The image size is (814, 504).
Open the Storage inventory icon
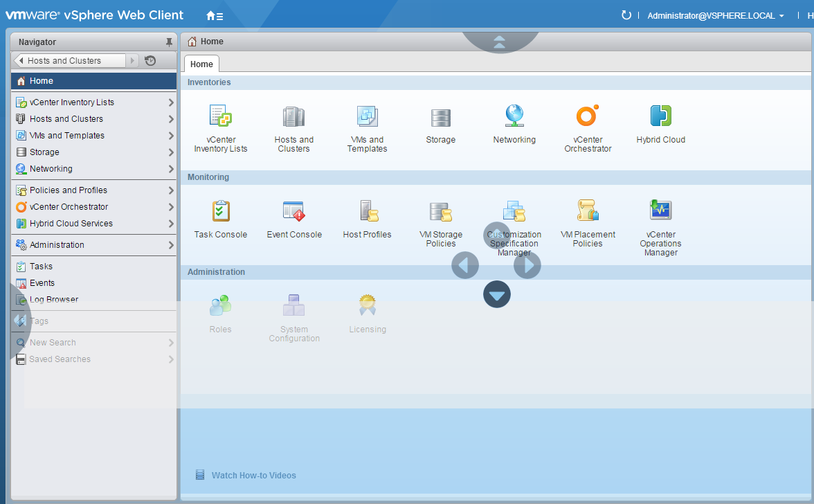coord(440,118)
